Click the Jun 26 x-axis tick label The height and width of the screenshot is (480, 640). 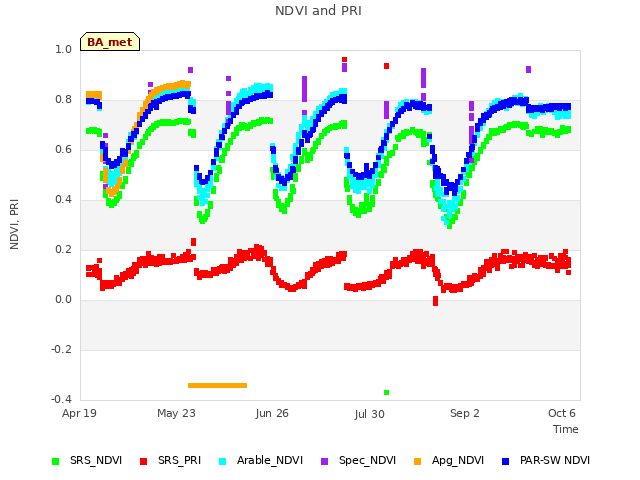coord(272,413)
